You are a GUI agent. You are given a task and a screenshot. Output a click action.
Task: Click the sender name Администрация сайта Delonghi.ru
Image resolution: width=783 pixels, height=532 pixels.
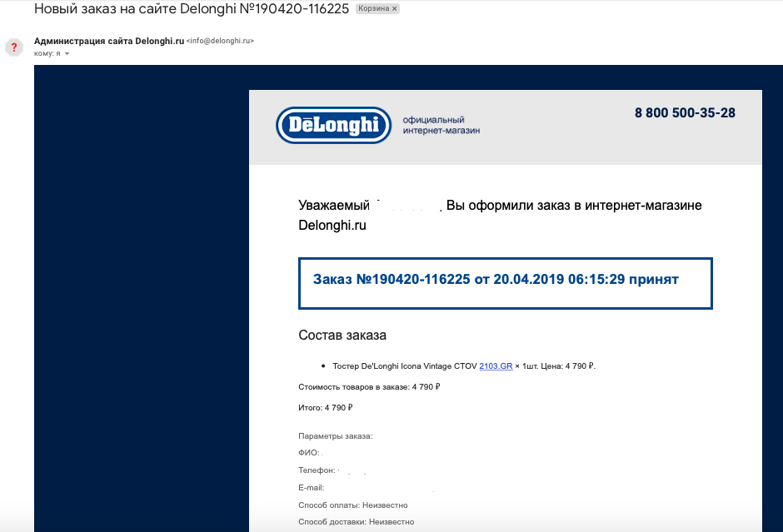[109, 41]
